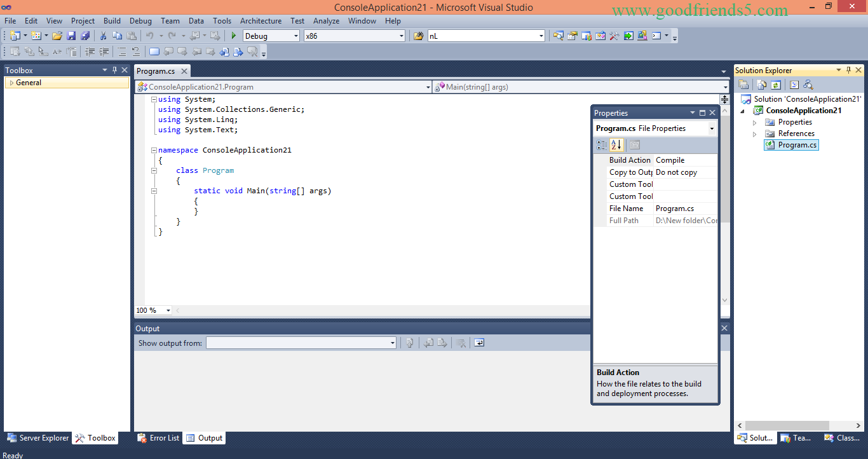This screenshot has height=459, width=868.
Task: Pin the Solution Explorer panel
Action: point(849,70)
